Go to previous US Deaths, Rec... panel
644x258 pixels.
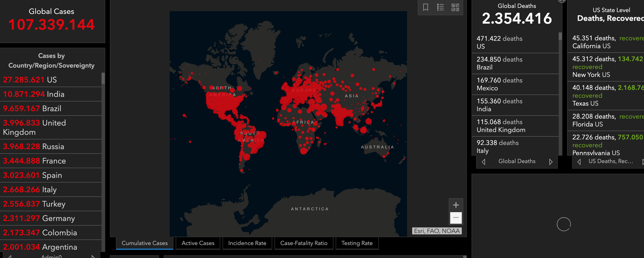(x=579, y=162)
